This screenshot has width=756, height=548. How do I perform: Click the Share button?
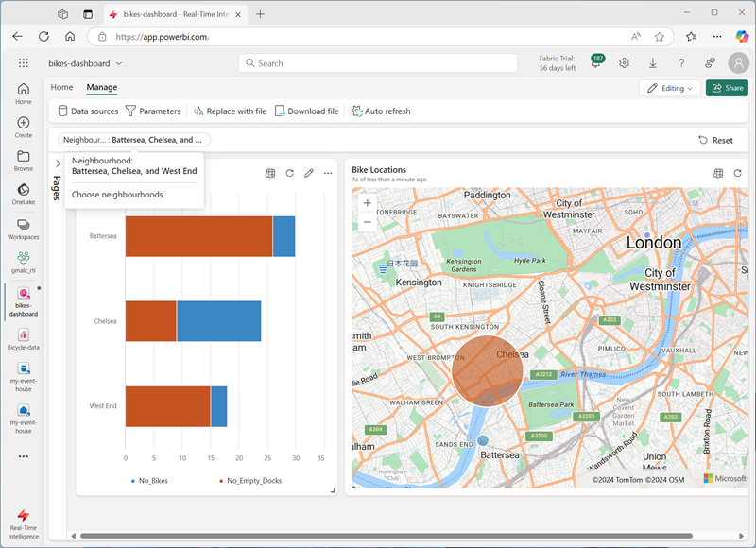727,88
